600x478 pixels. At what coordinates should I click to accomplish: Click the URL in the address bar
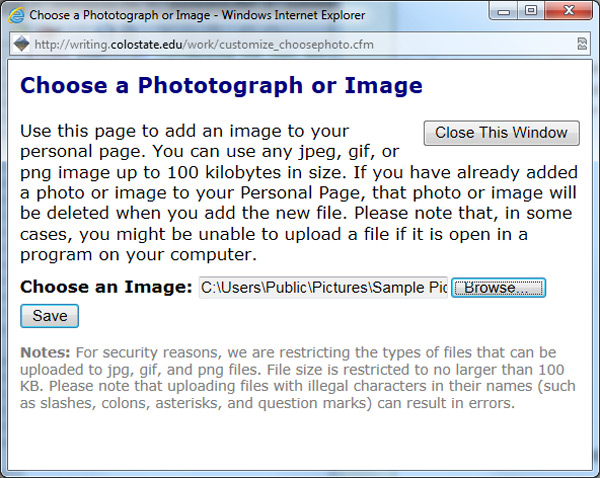point(204,45)
